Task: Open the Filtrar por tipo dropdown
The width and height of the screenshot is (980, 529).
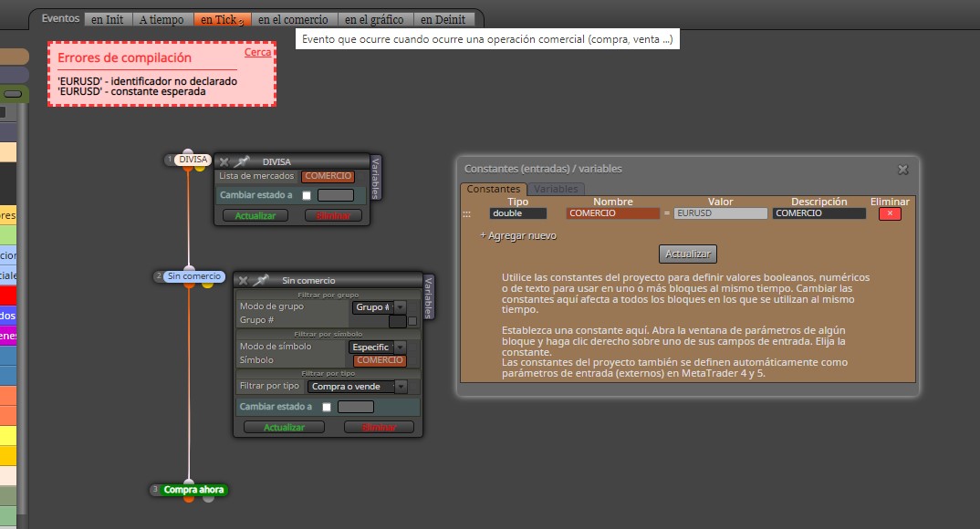Action: (358, 387)
